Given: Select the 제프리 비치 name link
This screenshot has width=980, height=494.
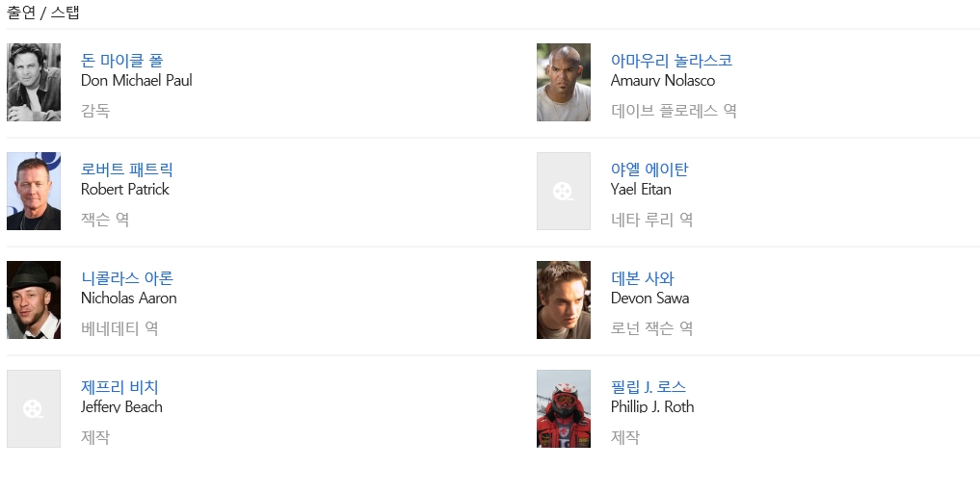Looking at the screenshot, I should (x=119, y=387).
